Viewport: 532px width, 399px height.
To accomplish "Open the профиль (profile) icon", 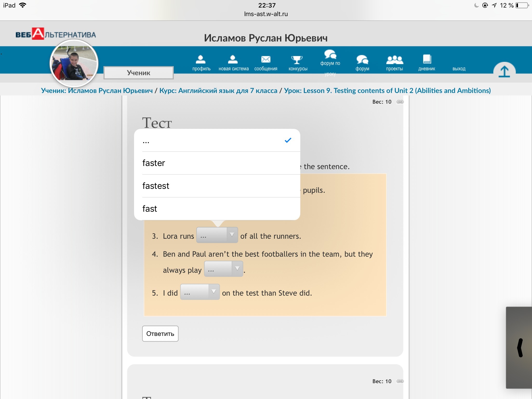I will coord(201,59).
